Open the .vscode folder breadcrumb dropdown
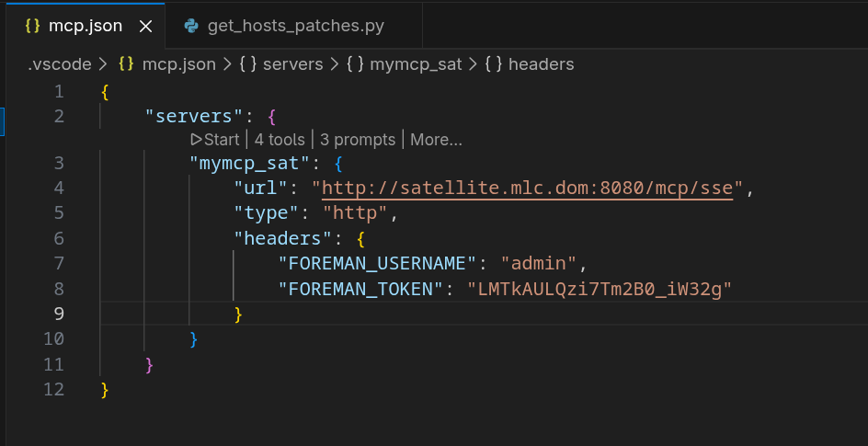Viewport: 868px width, 446px height. tap(57, 64)
